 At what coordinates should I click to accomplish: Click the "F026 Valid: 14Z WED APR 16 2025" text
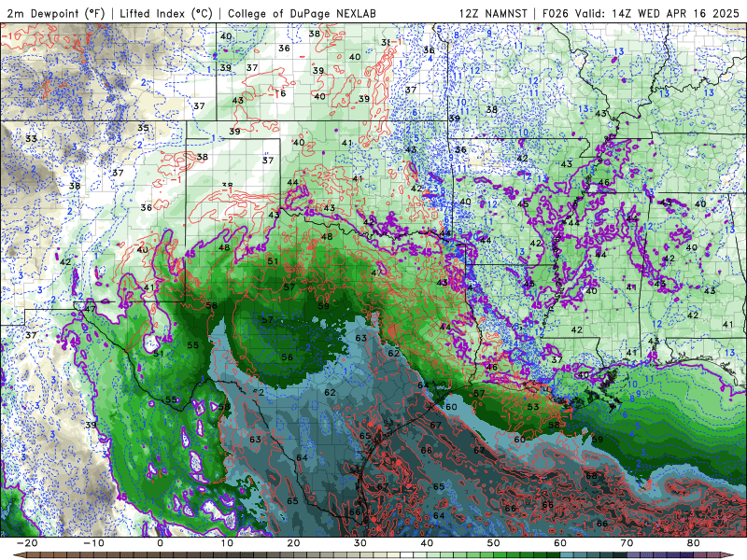[641, 13]
